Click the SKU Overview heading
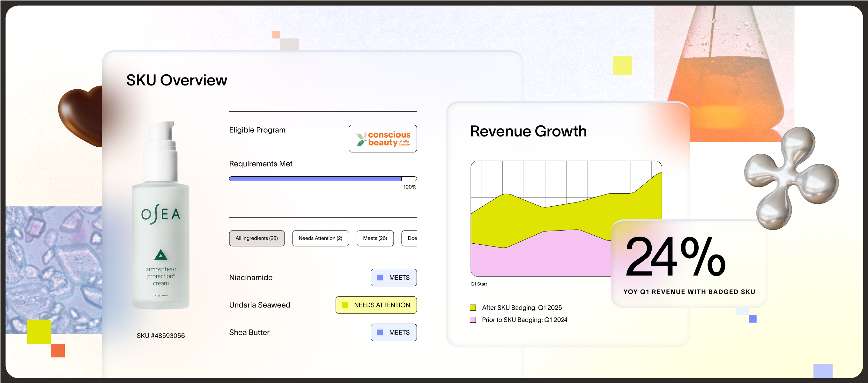Viewport: 868px width, 383px height. 177,80
